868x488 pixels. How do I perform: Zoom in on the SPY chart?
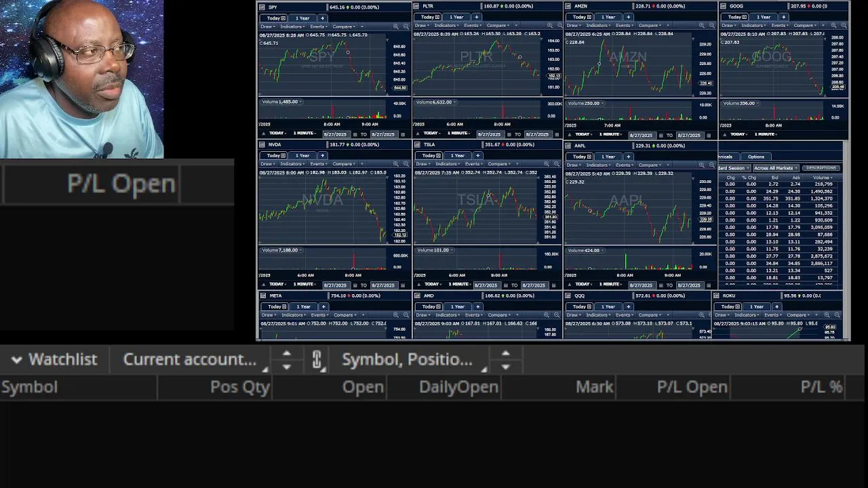click(x=395, y=26)
